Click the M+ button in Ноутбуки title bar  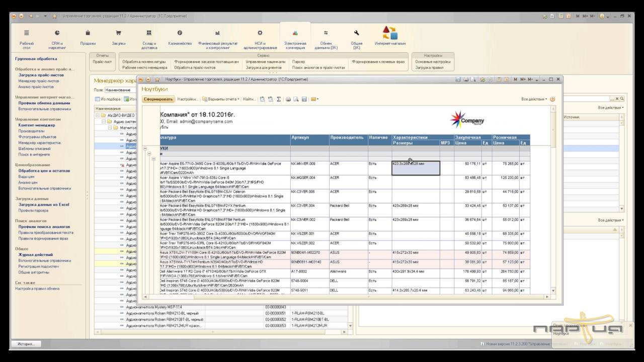[x=523, y=79]
